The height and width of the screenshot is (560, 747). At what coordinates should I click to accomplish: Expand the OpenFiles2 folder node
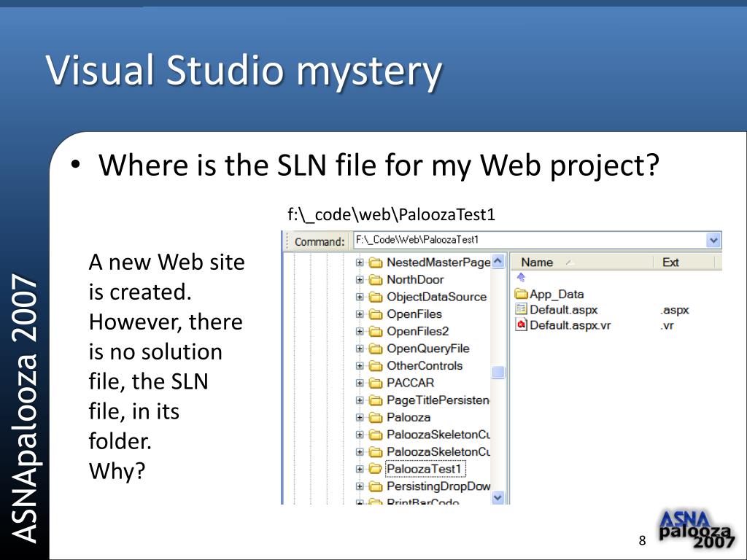click(360, 332)
